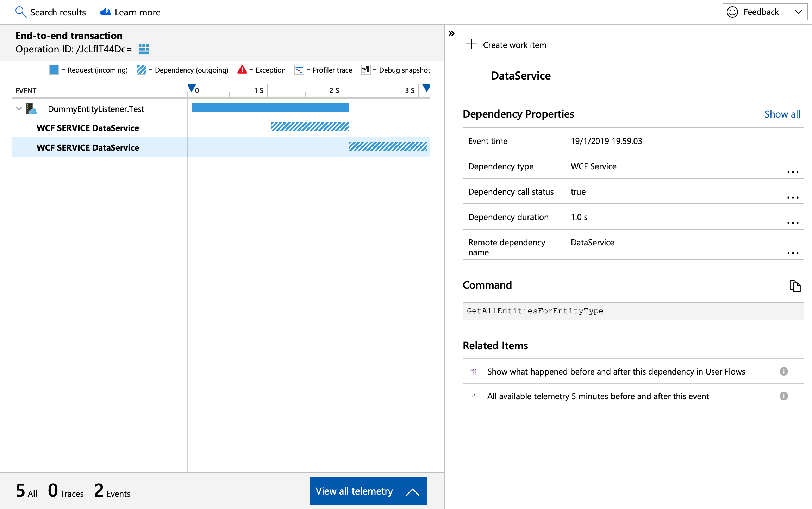Click the GetAllEntitiesForEntityType command field
This screenshot has width=812, height=509.
pyautogui.click(x=633, y=311)
